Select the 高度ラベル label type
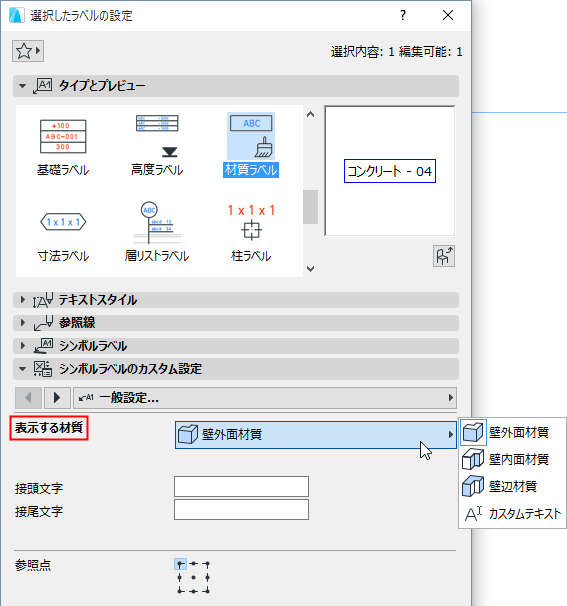The width and height of the screenshot is (567, 606). click(x=157, y=145)
